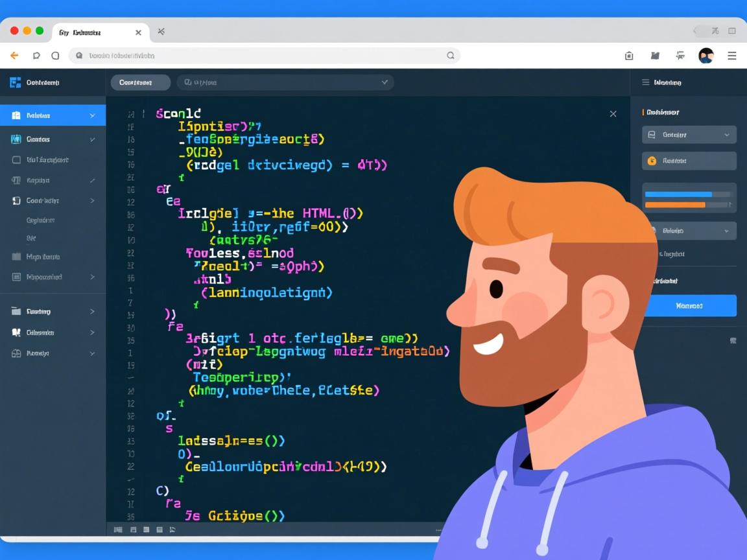Close the code editor panel with the X
Viewport: 747px width, 560px height.
tap(613, 114)
